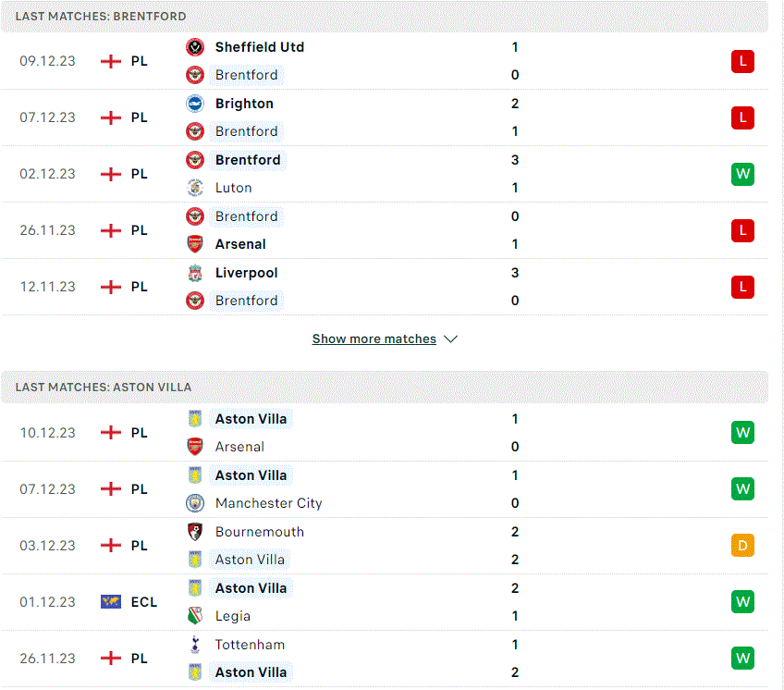Click the Sheffield Utd club crest
This screenshot has height=690, width=784.
coord(195,47)
